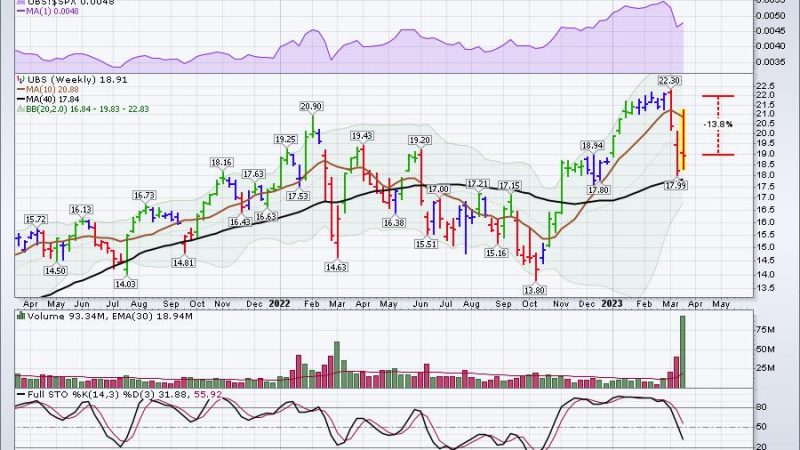The height and width of the screenshot is (450, 800).
Task: Click the 17.15 price label
Action: tap(509, 186)
